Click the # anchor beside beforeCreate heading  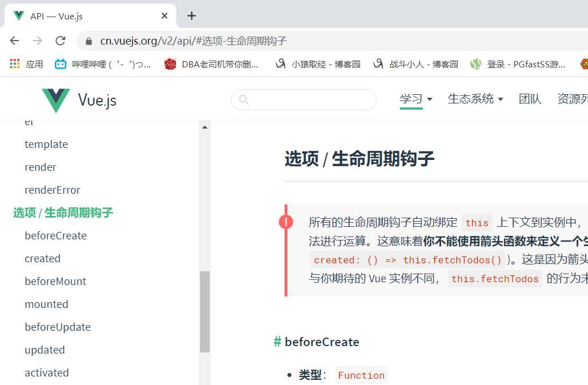[278, 342]
